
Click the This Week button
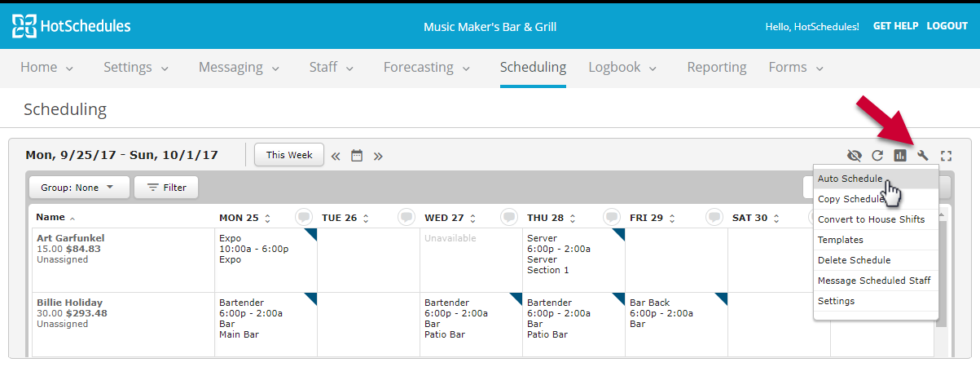click(x=289, y=155)
